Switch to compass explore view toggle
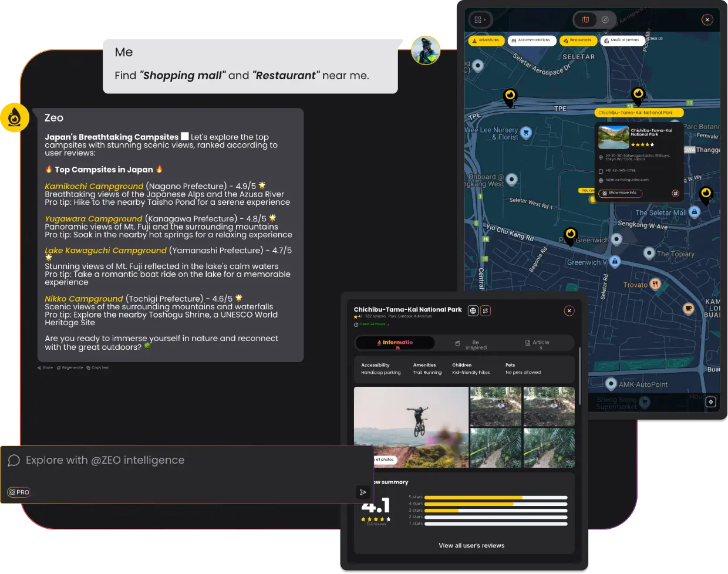The width and height of the screenshot is (728, 574). coord(605,20)
